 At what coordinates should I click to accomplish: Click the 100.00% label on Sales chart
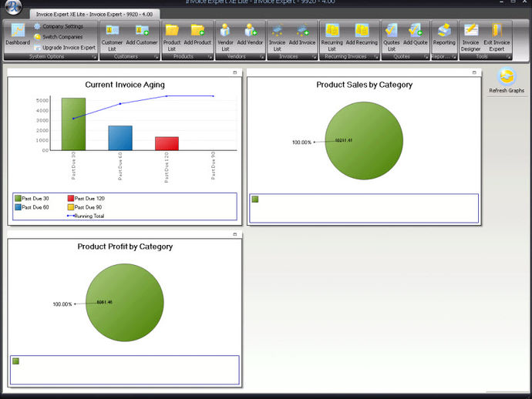301,142
